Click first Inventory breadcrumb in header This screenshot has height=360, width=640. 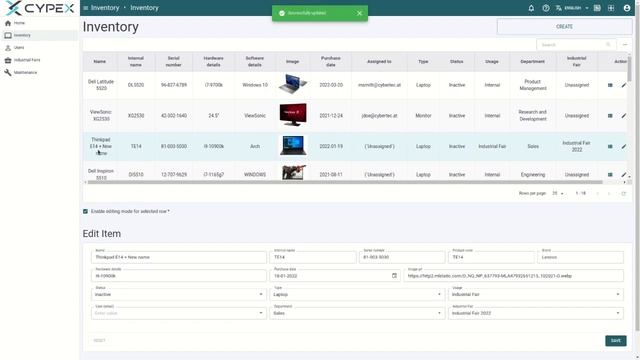coord(105,8)
